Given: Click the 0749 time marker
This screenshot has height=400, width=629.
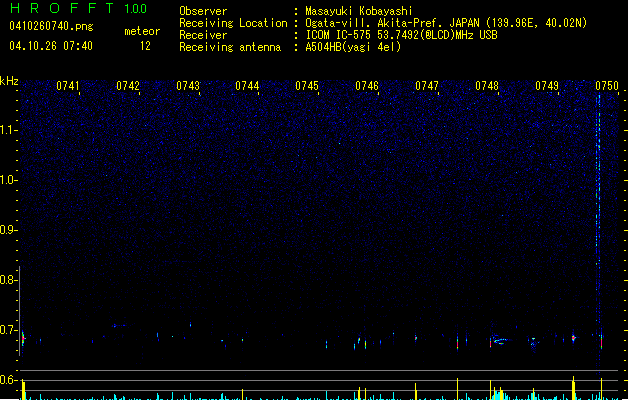Looking at the screenshot, I should pos(547,86).
